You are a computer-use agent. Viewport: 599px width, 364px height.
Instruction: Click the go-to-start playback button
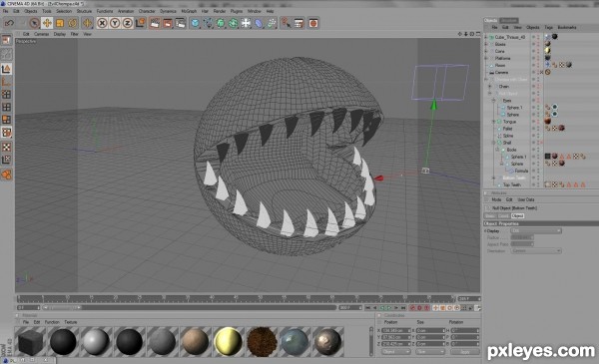tap(367, 307)
